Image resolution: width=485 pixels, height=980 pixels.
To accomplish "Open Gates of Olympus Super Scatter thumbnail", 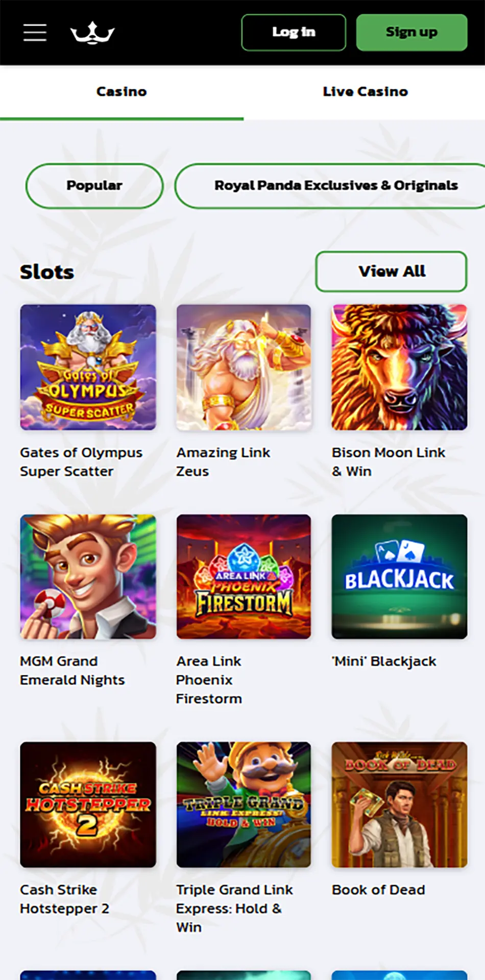I will 88,367.
